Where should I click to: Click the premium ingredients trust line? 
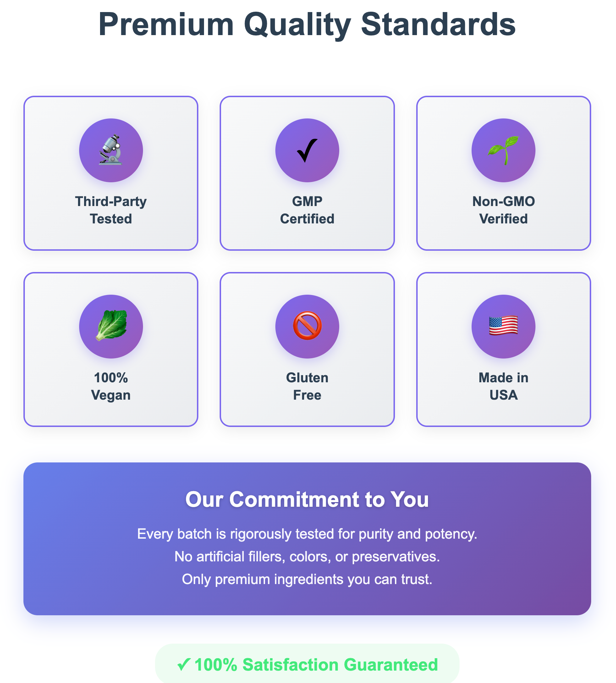(x=307, y=579)
